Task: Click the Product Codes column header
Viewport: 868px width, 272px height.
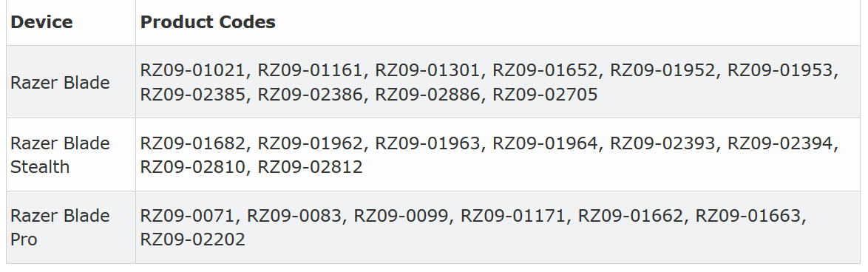Action: [208, 22]
